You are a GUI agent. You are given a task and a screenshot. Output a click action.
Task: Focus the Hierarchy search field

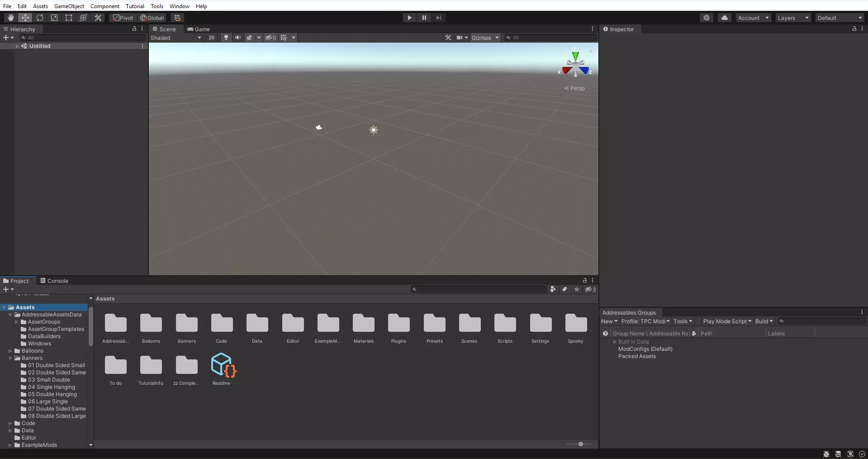(x=83, y=38)
